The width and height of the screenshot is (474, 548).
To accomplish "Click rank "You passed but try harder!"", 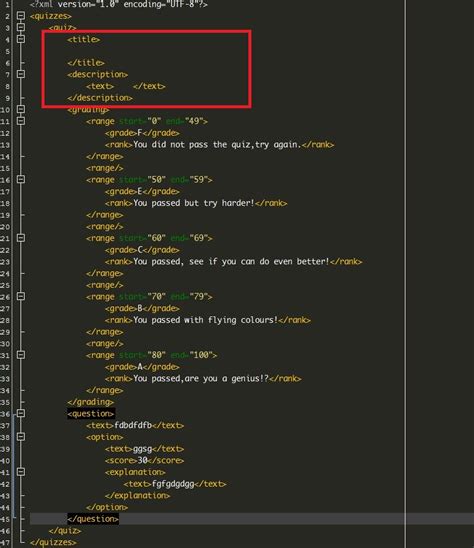I will (196, 203).
